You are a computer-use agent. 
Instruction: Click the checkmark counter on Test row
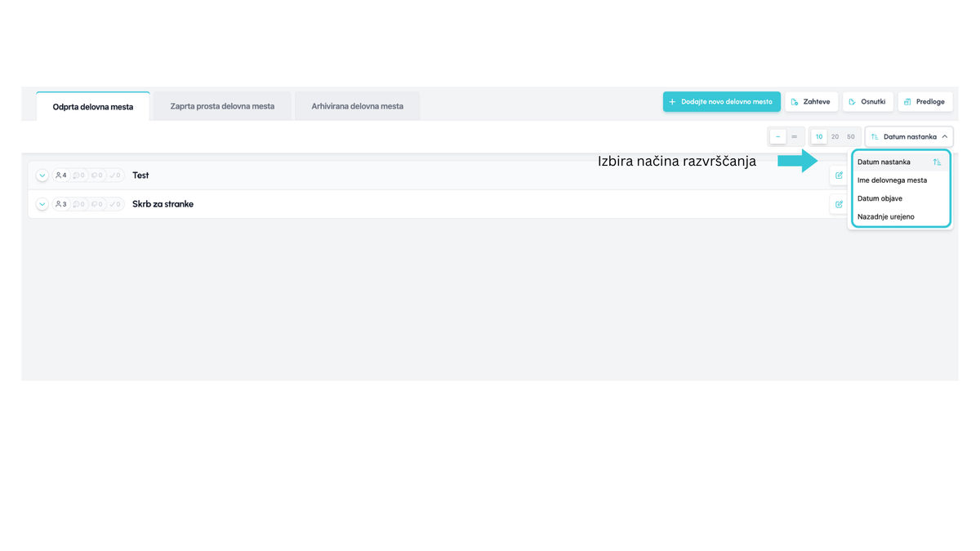pos(115,176)
